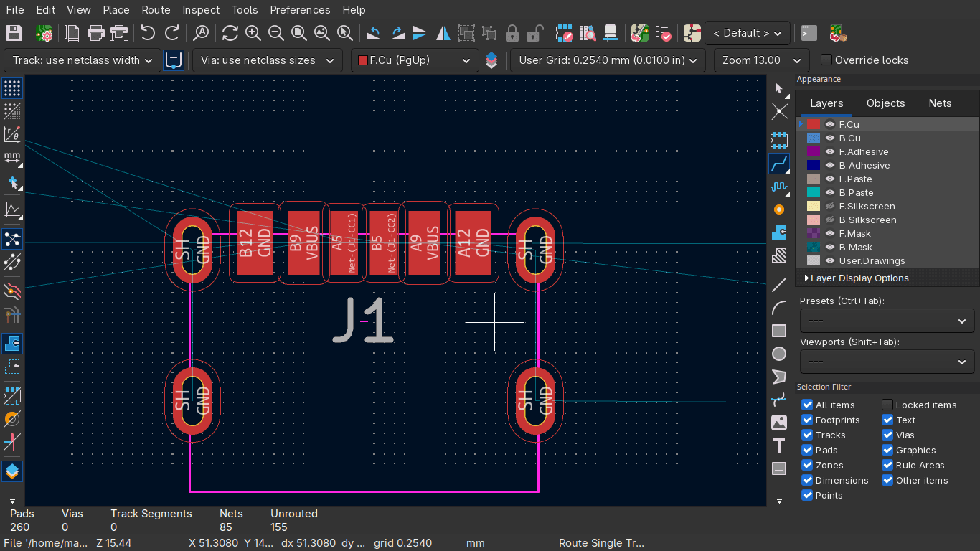Open the User Grid dropdown
The image size is (980, 551).
pyautogui.click(x=608, y=60)
